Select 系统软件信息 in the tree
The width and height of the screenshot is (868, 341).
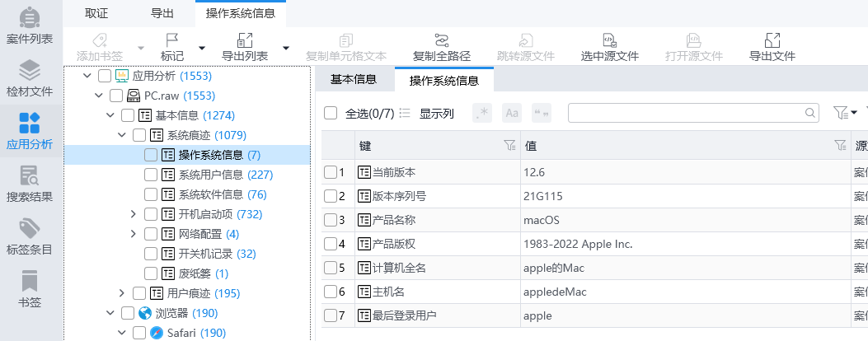tap(211, 194)
